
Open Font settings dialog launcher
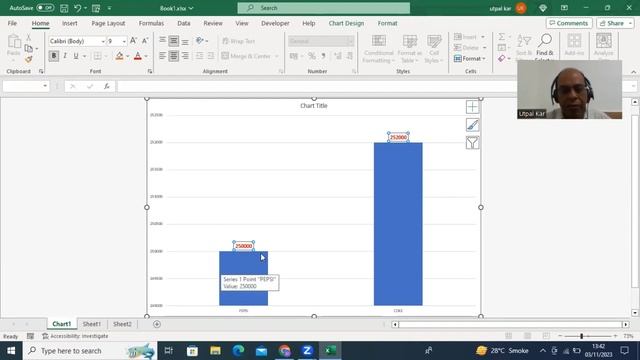click(150, 71)
